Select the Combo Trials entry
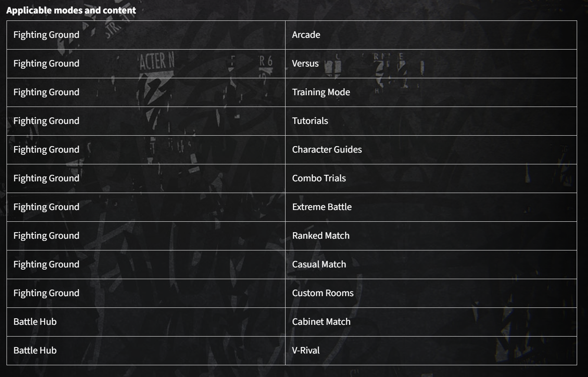This screenshot has width=588, height=377. [x=319, y=178]
